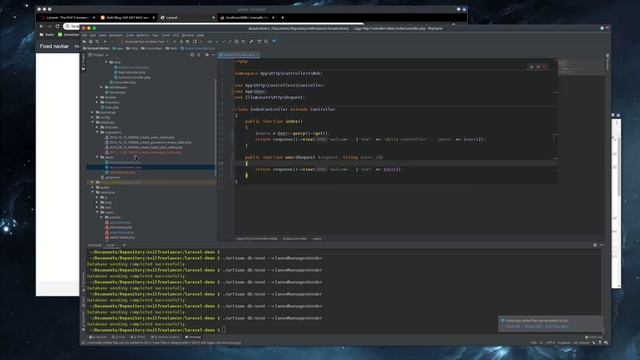Expand the lang folder
The image size is (640, 360).
pos(97,202)
